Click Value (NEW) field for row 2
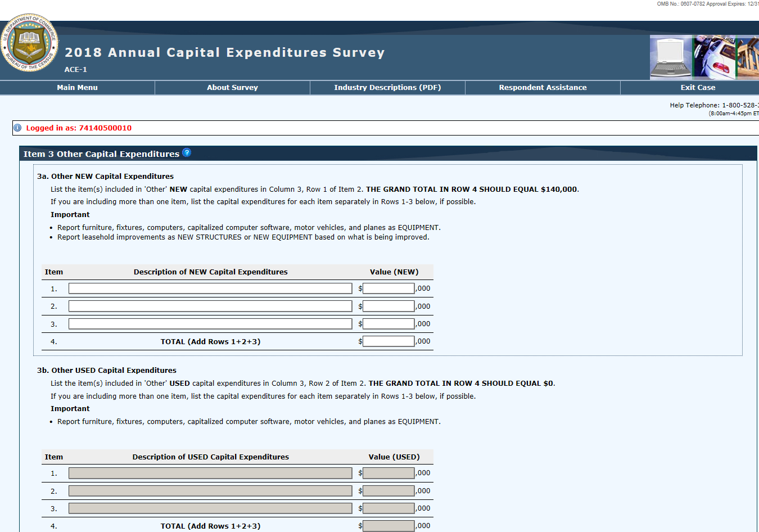This screenshot has width=759, height=532. [388, 306]
